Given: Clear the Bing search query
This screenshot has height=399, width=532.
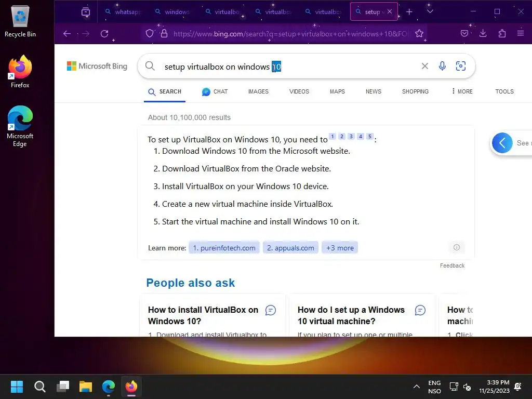Looking at the screenshot, I should (x=425, y=66).
